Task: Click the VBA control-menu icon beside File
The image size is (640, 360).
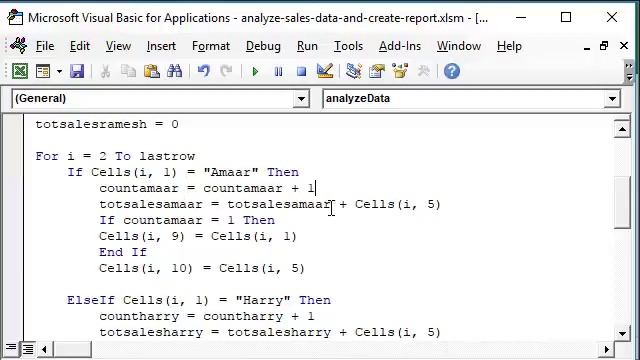Action: pos(19,46)
